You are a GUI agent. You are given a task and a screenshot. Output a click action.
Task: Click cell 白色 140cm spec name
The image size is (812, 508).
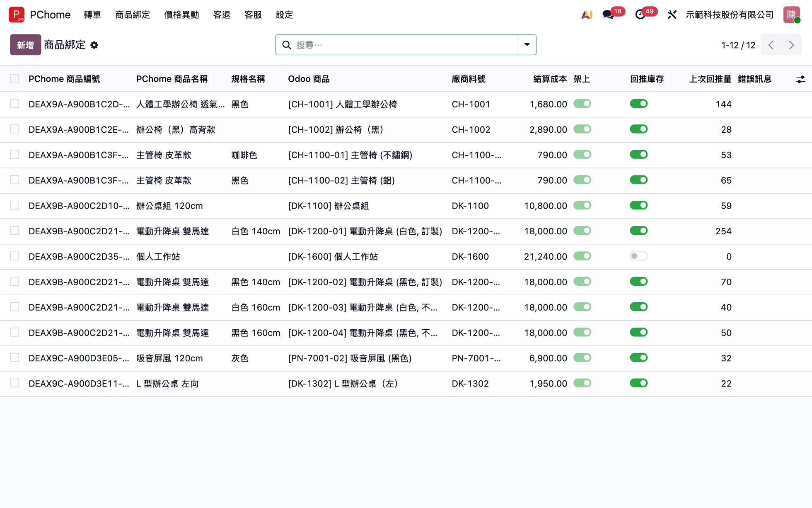[256, 231]
